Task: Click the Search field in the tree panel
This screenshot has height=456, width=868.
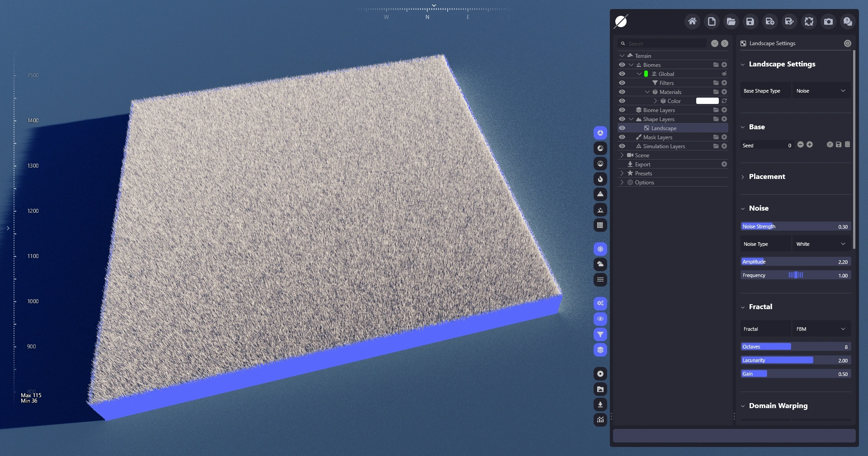Action: pos(665,43)
